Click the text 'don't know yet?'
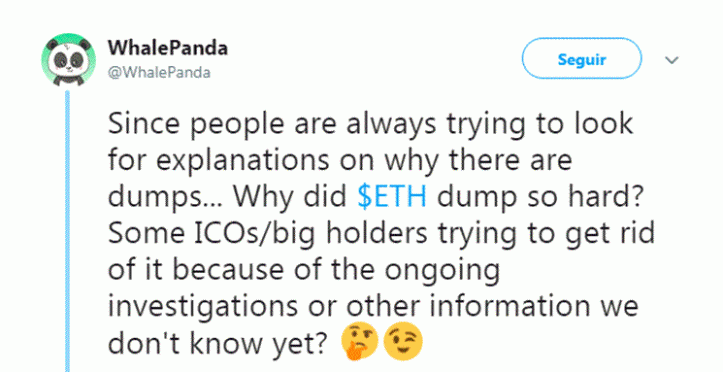This screenshot has height=372, width=723. click(x=219, y=342)
